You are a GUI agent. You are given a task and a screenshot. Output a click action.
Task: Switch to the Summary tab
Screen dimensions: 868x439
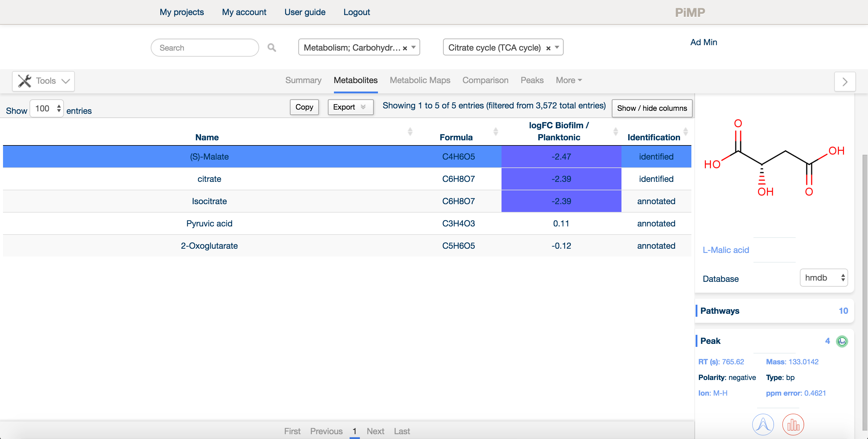(x=303, y=80)
